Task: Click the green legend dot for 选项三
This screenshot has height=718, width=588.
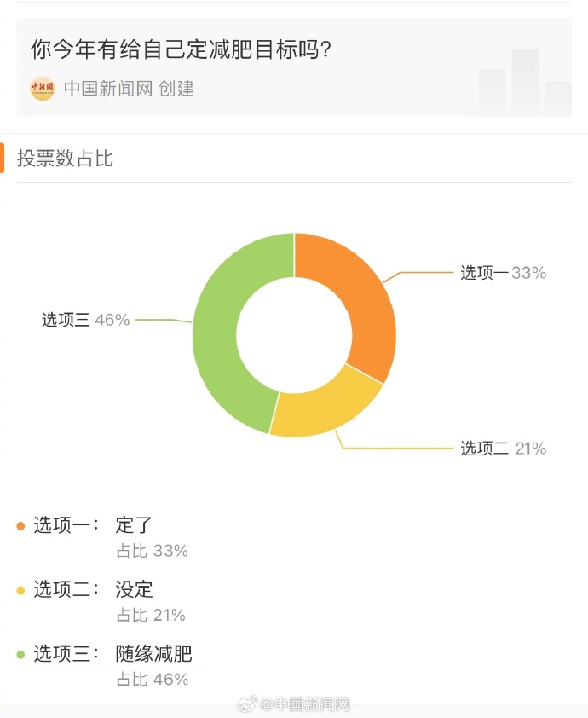Action: pos(20,654)
